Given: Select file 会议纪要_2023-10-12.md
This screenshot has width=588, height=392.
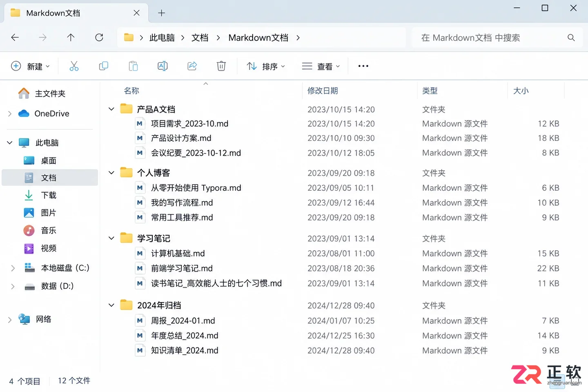Looking at the screenshot, I should coord(196,153).
